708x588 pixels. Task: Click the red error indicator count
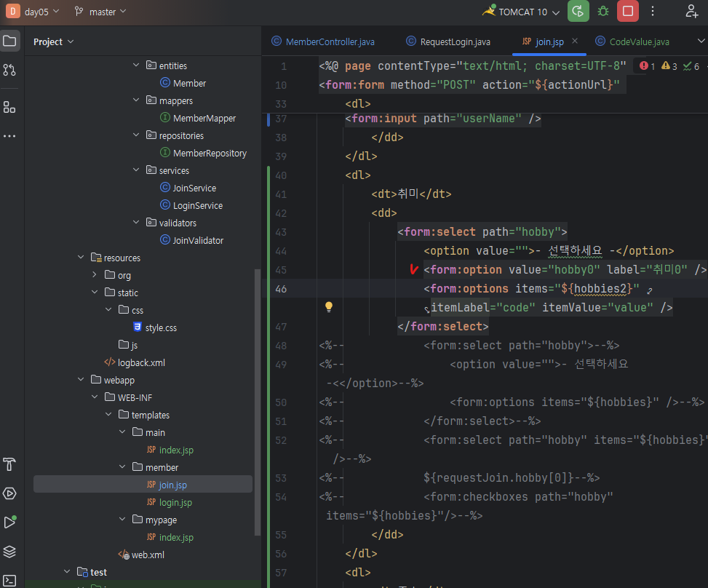point(648,66)
